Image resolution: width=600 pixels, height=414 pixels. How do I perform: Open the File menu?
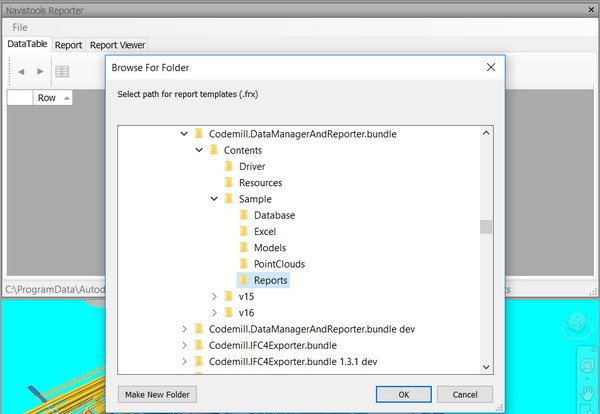pos(20,27)
